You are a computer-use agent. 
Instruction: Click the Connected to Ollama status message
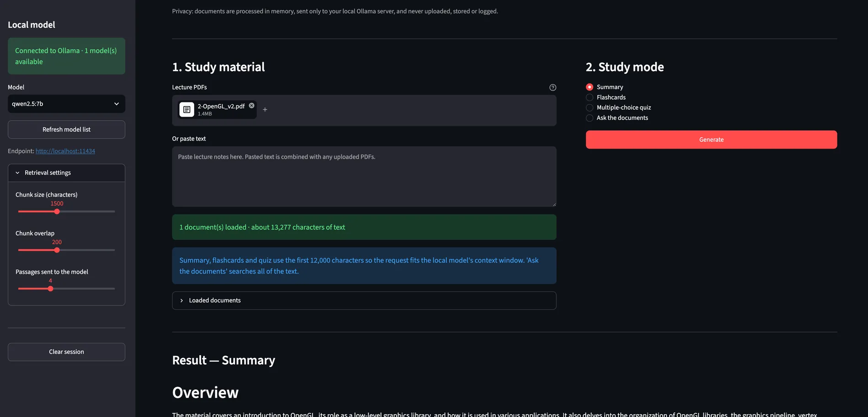(66, 56)
